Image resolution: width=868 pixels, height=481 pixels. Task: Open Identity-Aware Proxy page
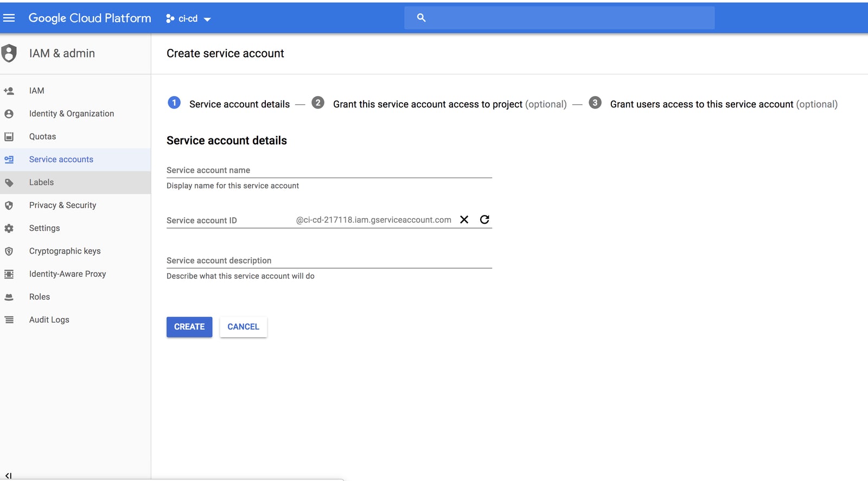[x=75, y=274]
